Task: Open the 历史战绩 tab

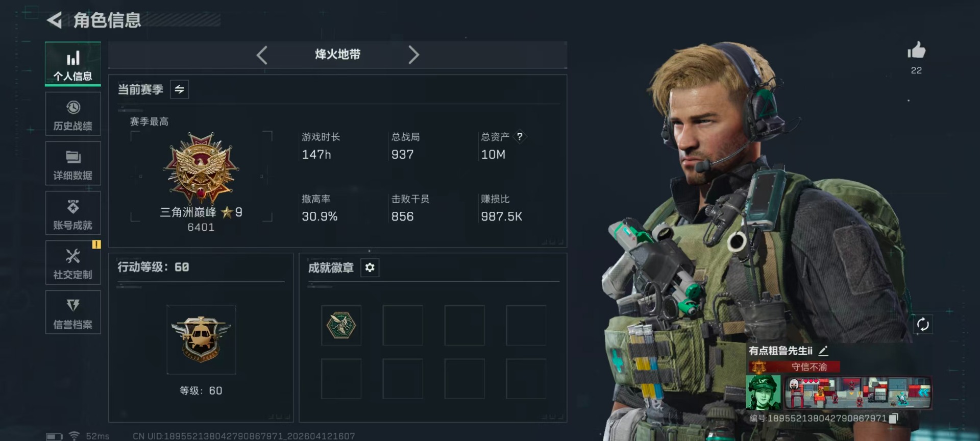Action: tap(73, 114)
